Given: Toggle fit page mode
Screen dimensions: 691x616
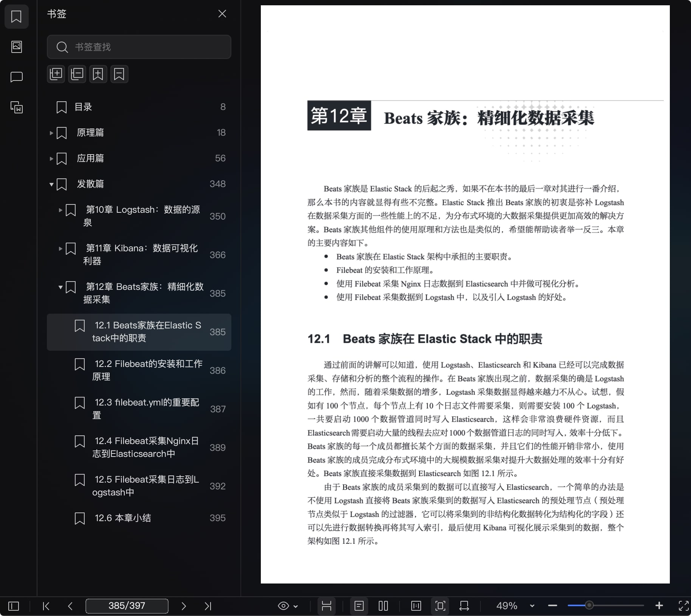Looking at the screenshot, I should tap(440, 606).
